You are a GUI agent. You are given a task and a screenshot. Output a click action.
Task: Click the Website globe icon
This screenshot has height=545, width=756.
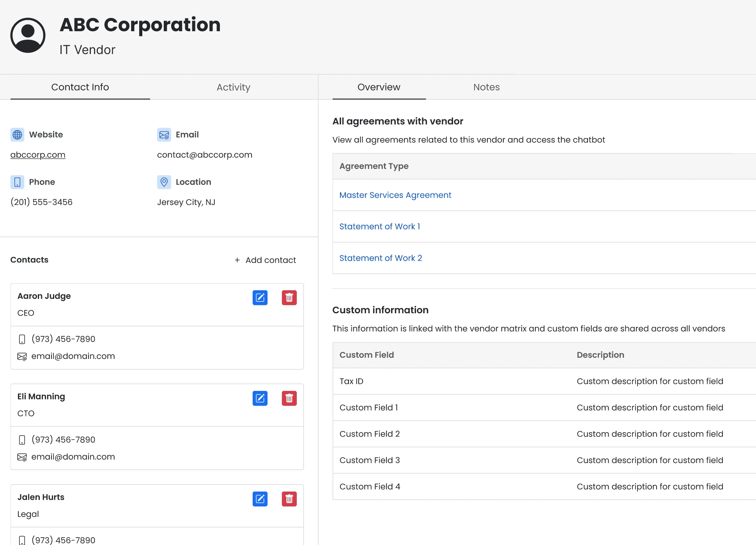pyautogui.click(x=17, y=135)
